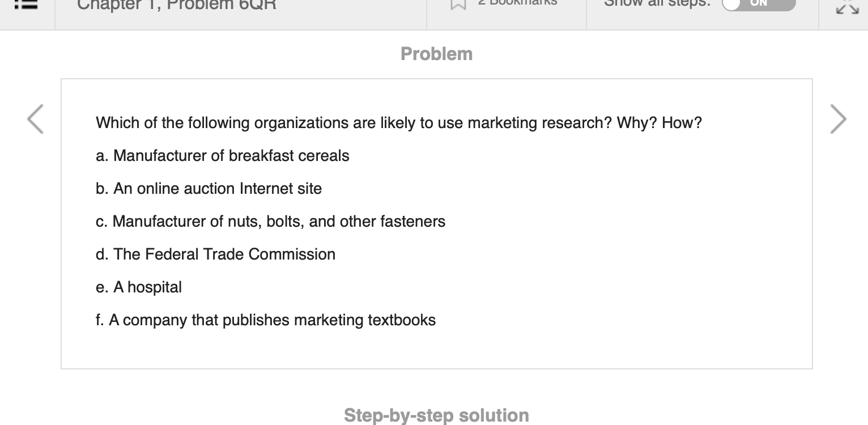Select option b. An online auction Internet site
Image resolution: width=868 pixels, height=425 pixels.
(209, 189)
